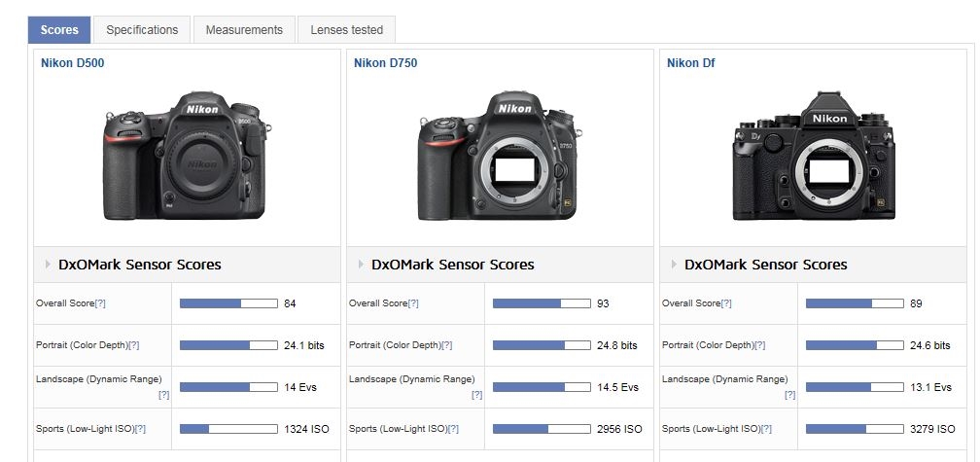Click the Nikon Df camera image
Image resolution: width=980 pixels, height=462 pixels.
(813, 156)
